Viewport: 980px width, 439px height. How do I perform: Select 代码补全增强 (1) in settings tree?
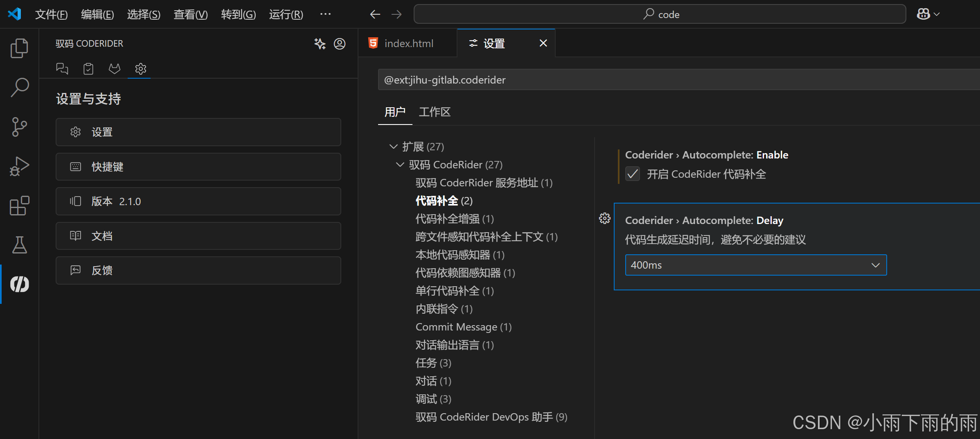point(455,219)
